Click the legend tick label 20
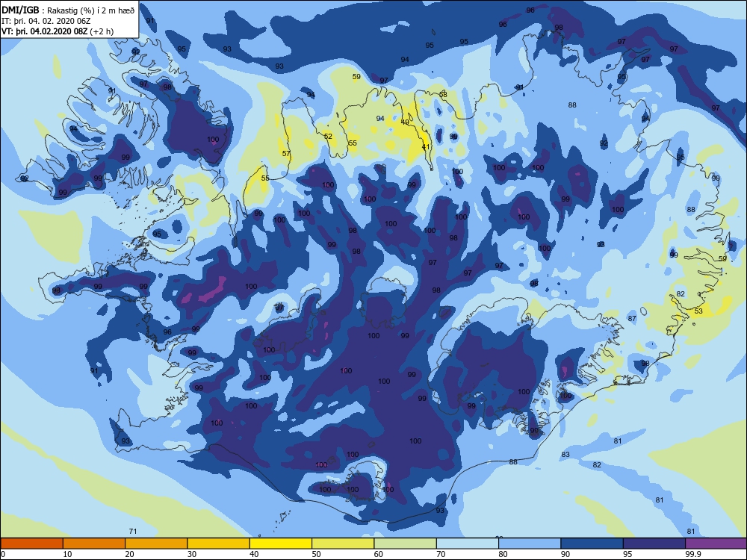 129,554
